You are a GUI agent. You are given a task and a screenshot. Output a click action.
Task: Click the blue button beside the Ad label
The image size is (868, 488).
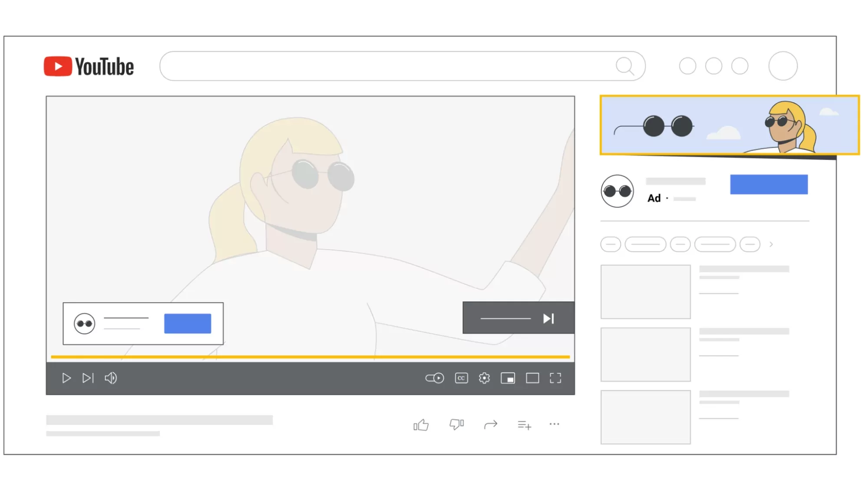(769, 185)
